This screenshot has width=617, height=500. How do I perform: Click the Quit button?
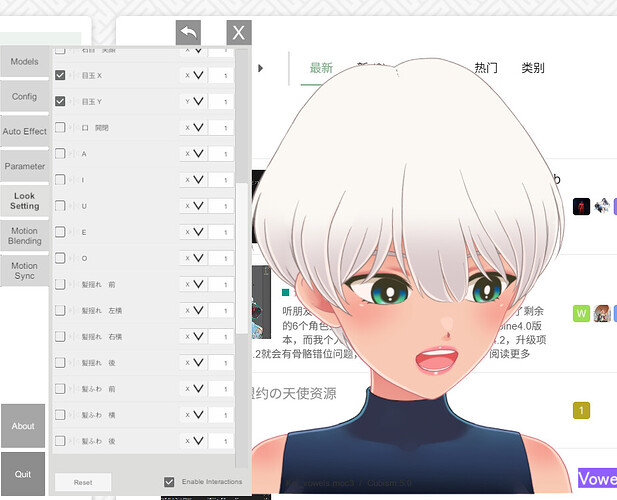23,474
